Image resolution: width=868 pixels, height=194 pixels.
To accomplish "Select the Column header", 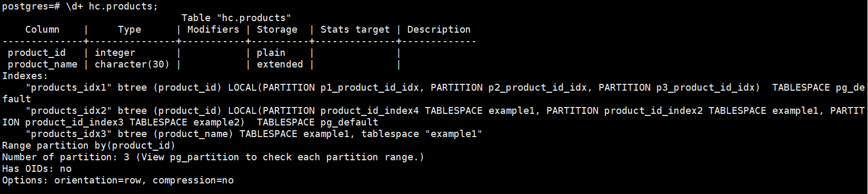I will (x=42, y=30).
